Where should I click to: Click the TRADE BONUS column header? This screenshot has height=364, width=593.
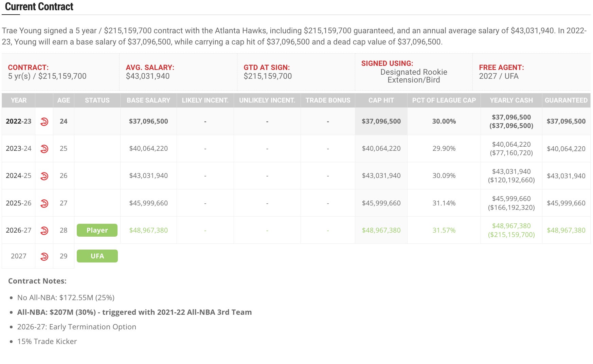[x=328, y=100]
